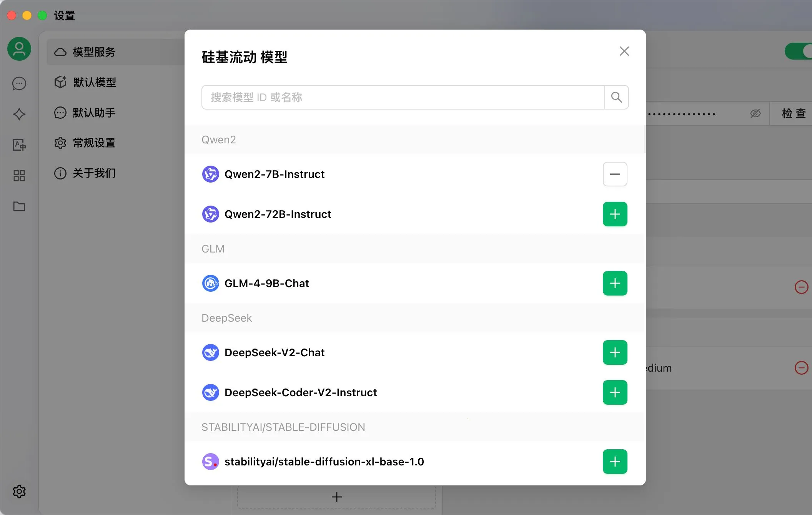Screen dimensions: 812x515
Task: Open the assistants chat icon in sidebar
Action: tap(19, 83)
